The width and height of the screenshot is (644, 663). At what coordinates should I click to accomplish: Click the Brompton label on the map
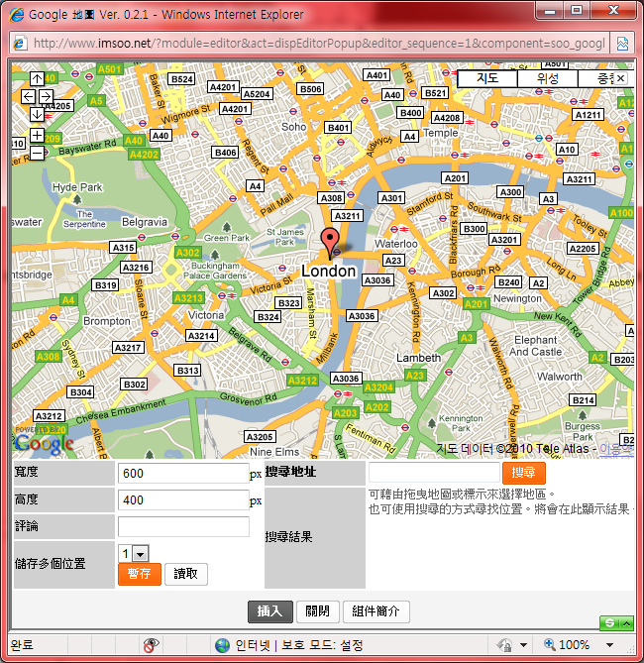pos(107,321)
